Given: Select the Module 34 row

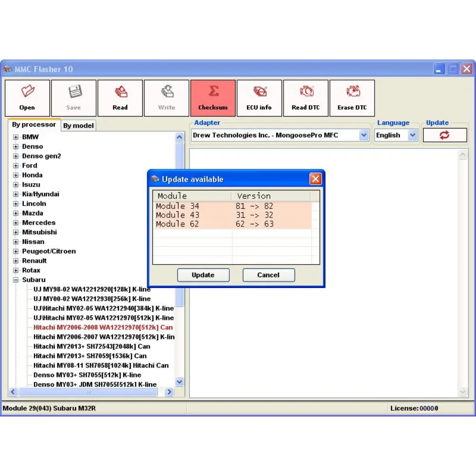Looking at the screenshot, I should (x=233, y=206).
